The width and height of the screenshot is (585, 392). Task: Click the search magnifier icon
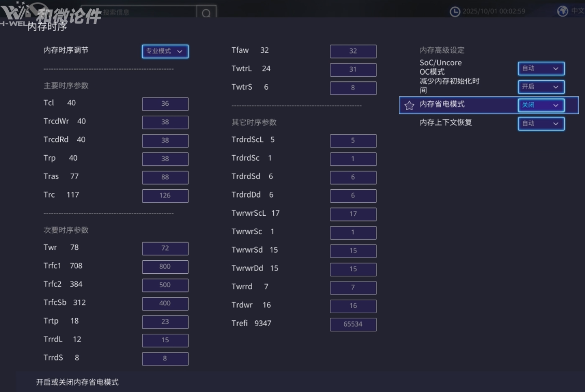pyautogui.click(x=206, y=13)
